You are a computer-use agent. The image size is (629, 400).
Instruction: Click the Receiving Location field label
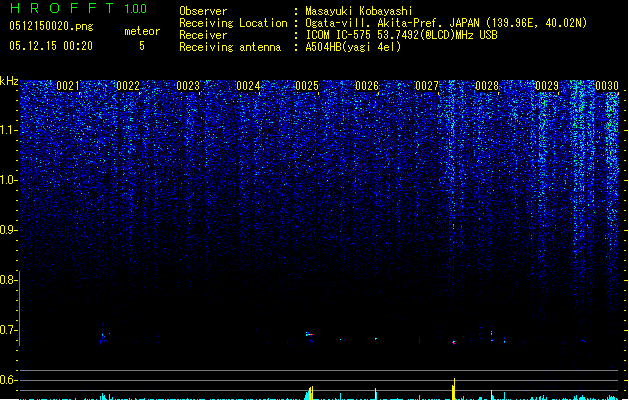click(233, 23)
